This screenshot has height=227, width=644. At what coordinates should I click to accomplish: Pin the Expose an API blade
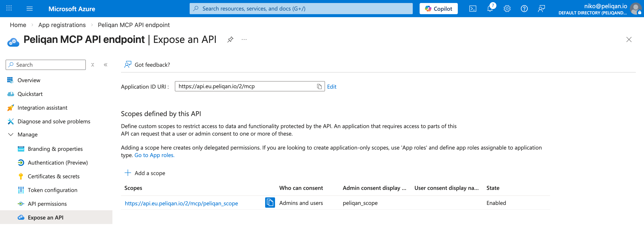tap(230, 39)
